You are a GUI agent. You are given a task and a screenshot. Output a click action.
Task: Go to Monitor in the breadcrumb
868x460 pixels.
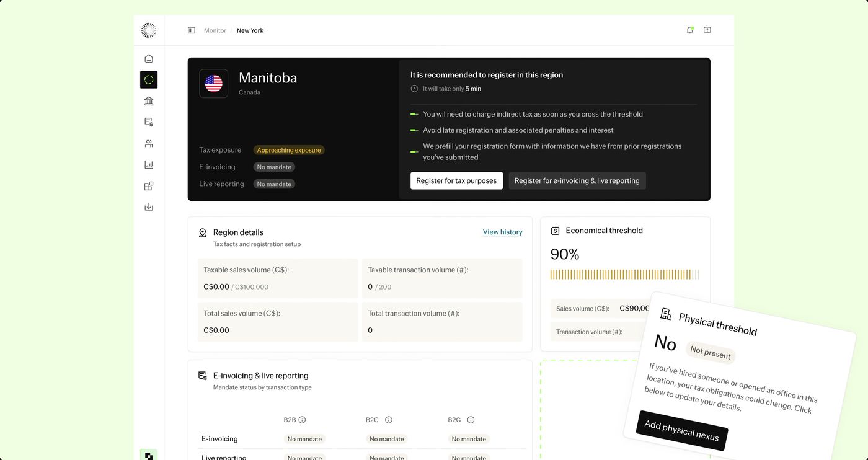coord(215,30)
